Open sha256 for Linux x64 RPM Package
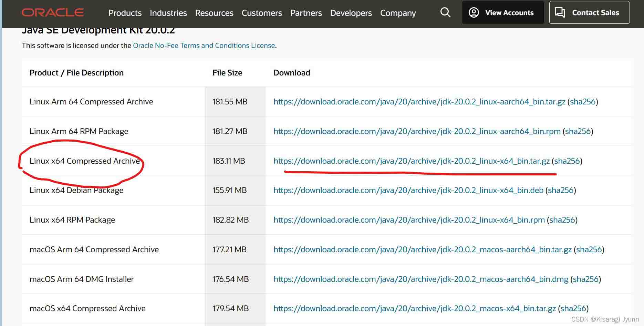The height and width of the screenshot is (326, 644). pyautogui.click(x=562, y=220)
